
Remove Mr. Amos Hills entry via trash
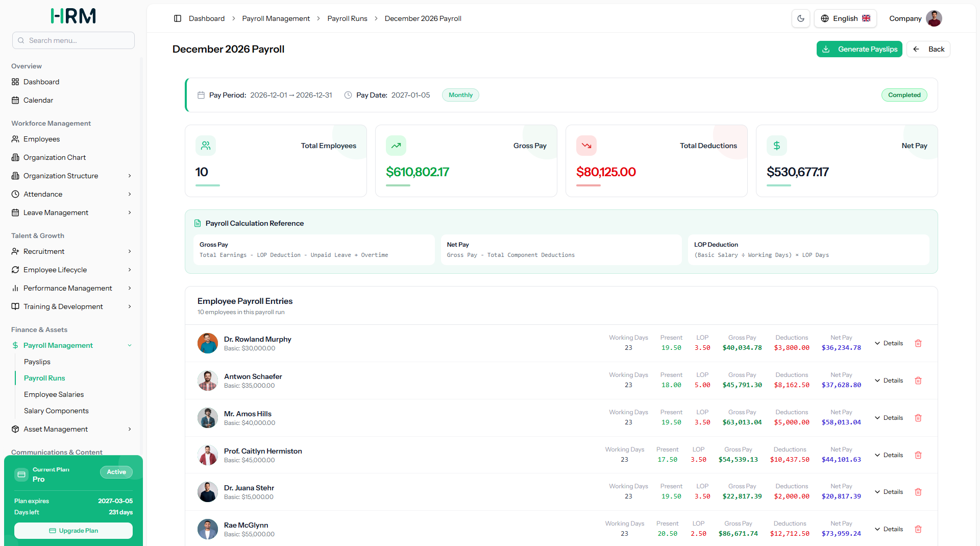click(x=918, y=418)
